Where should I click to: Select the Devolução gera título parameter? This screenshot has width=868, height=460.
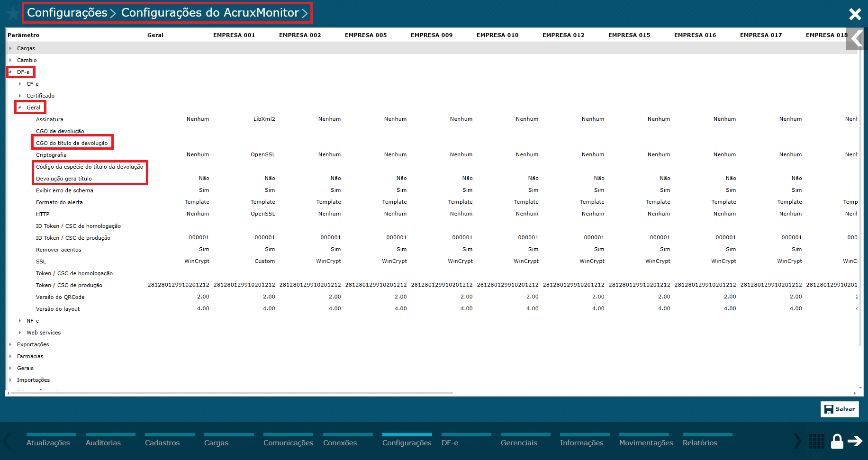tap(64, 179)
